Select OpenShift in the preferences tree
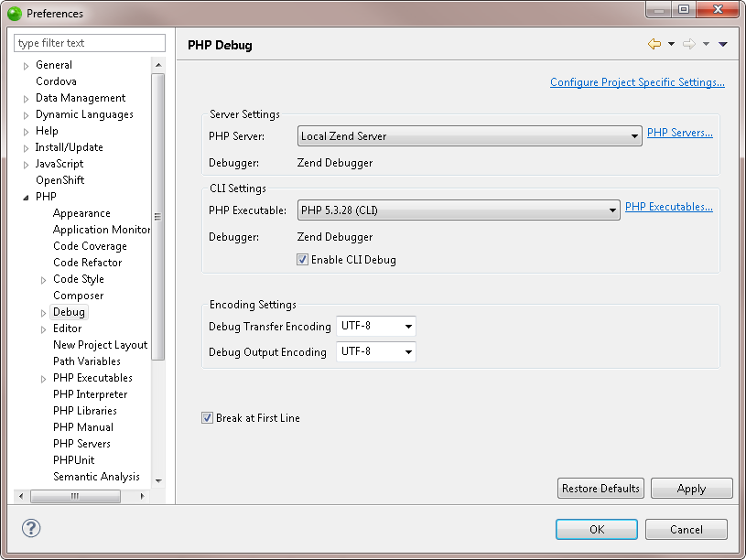This screenshot has width=746, height=560. pyautogui.click(x=59, y=180)
